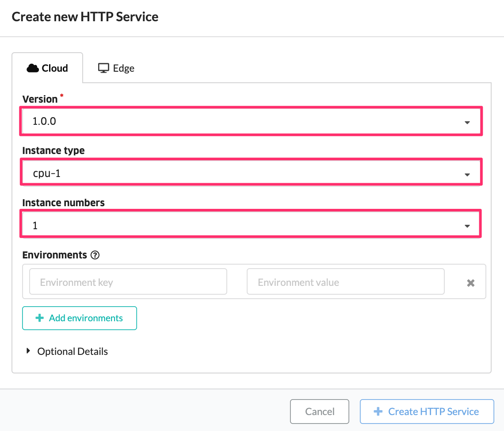Focus the Environment key input field

[x=128, y=282]
